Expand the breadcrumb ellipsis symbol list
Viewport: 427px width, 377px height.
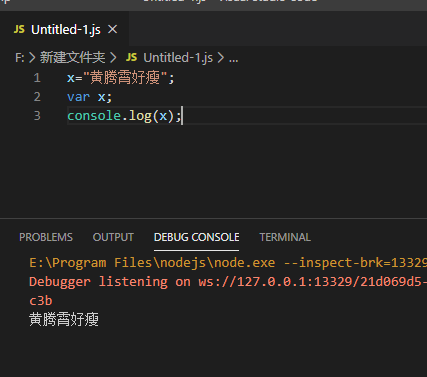tap(233, 59)
